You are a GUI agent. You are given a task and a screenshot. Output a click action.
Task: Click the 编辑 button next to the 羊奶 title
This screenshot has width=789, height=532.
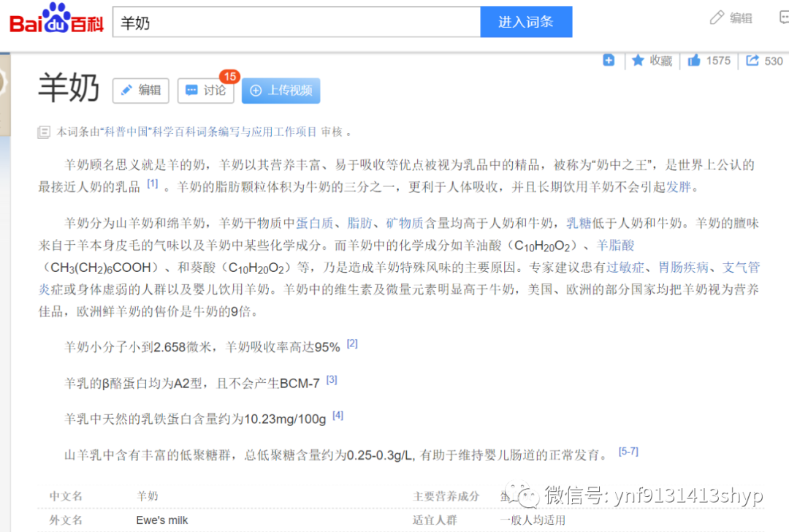[x=140, y=91]
